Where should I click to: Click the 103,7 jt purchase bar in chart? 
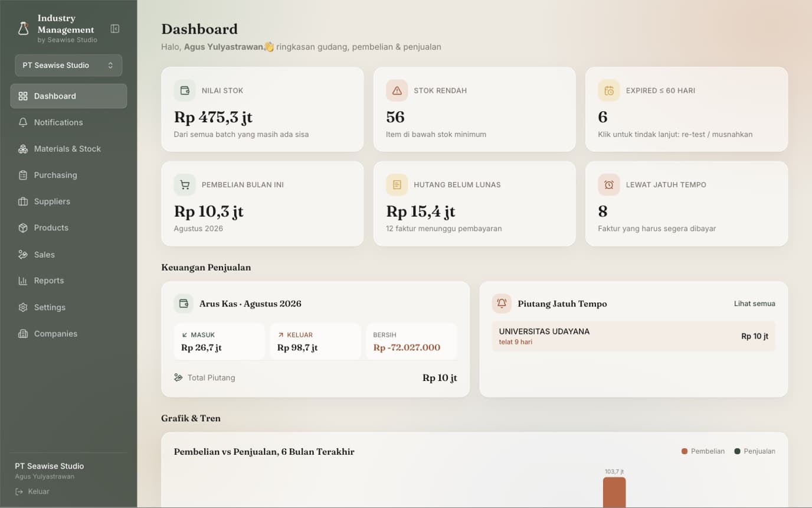614,493
